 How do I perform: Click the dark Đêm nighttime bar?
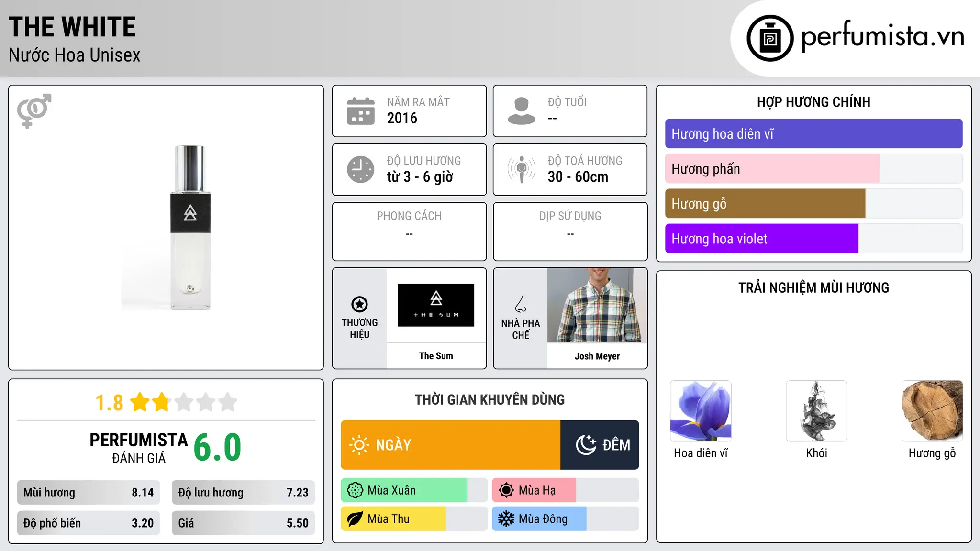click(600, 445)
